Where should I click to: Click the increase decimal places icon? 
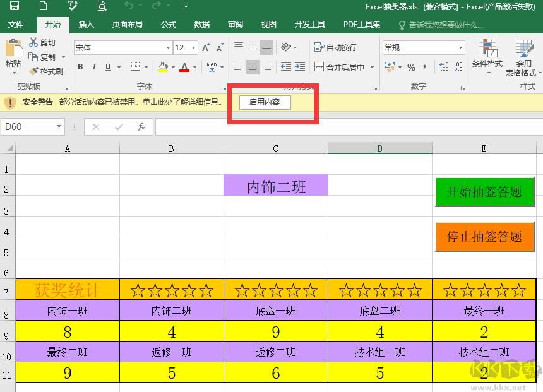click(x=444, y=67)
